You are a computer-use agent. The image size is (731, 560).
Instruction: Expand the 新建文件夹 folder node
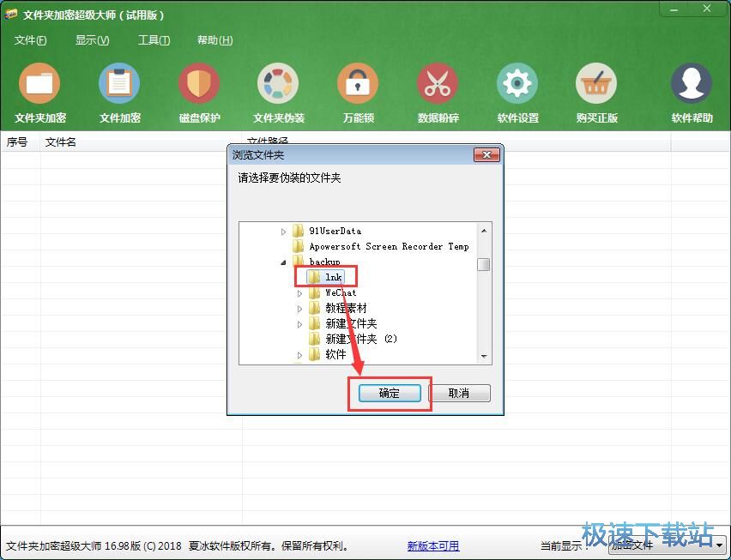tap(299, 324)
